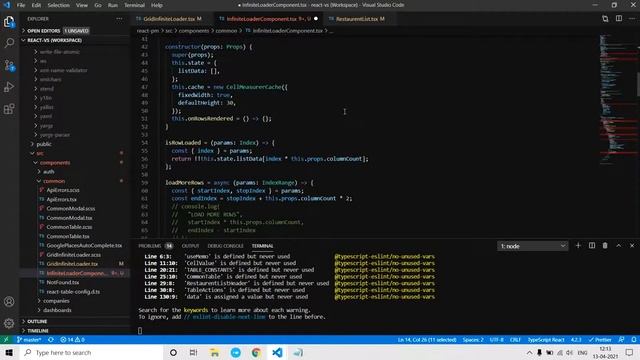Collapse the common folder
This screenshot has width=640, height=360.
pyautogui.click(x=75, y=181)
